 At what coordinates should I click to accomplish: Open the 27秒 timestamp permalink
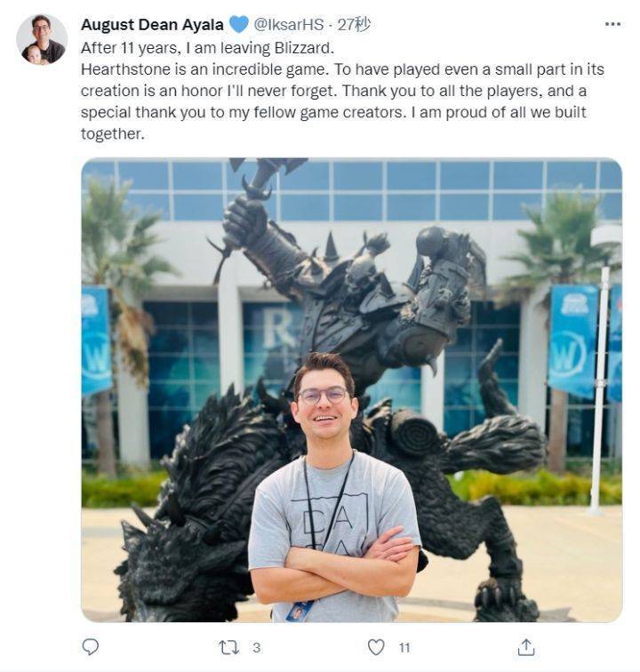(x=354, y=24)
